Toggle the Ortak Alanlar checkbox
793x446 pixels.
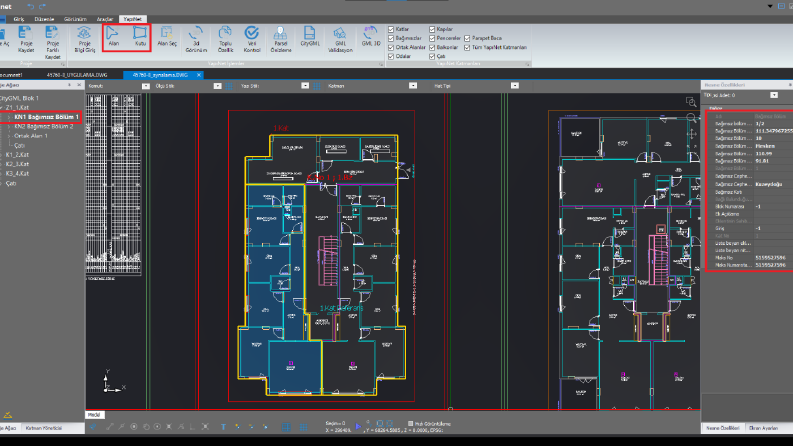pos(391,48)
